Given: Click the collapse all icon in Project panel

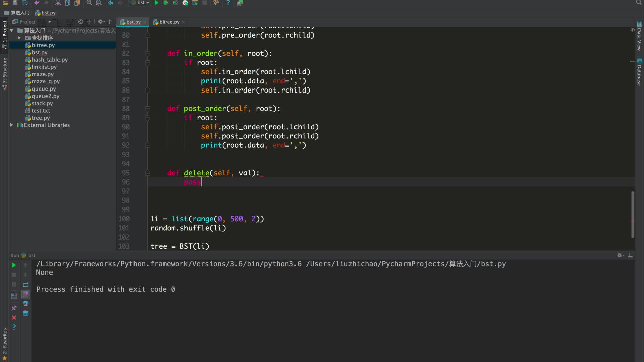Looking at the screenshot, I should [x=89, y=22].
